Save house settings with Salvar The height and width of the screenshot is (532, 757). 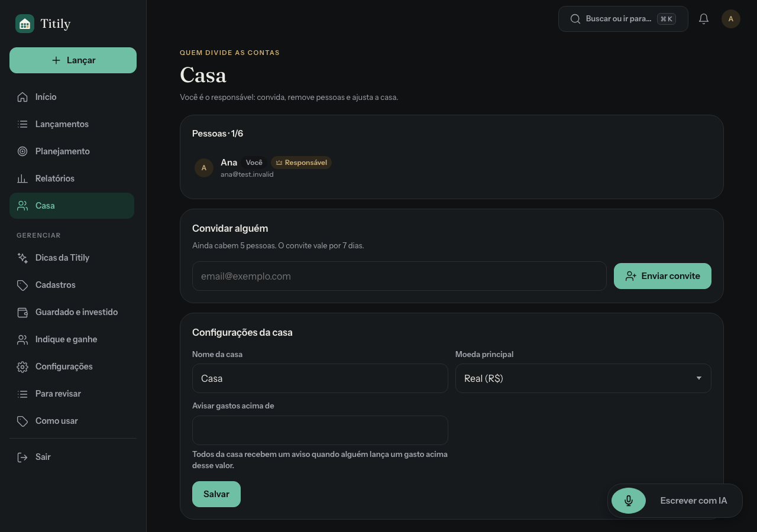coord(216,494)
